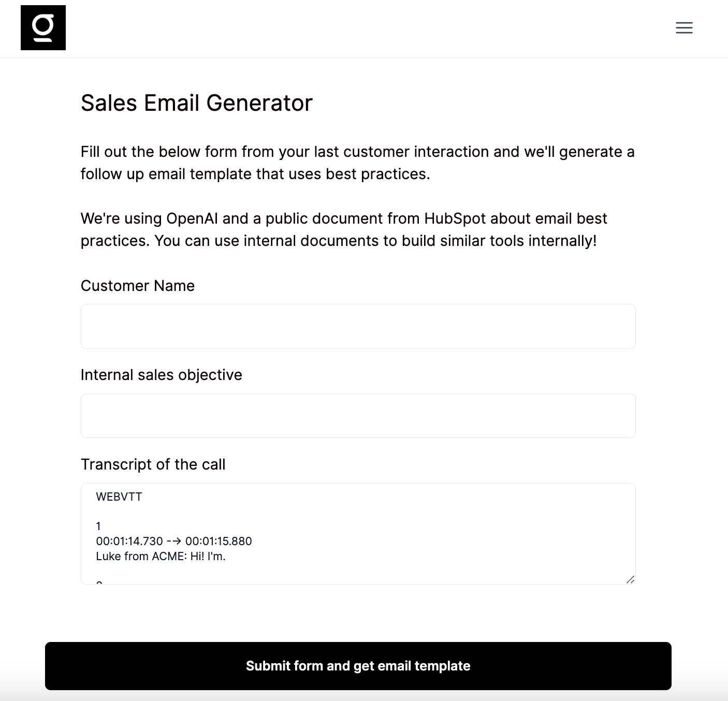728x701 pixels.
Task: Click cue number 1 in transcript
Action: click(98, 526)
